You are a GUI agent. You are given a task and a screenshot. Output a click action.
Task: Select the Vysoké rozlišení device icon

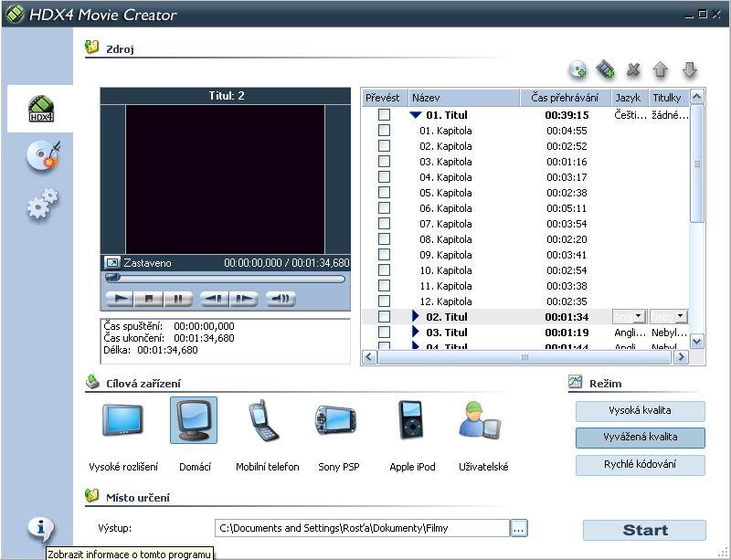[122, 420]
